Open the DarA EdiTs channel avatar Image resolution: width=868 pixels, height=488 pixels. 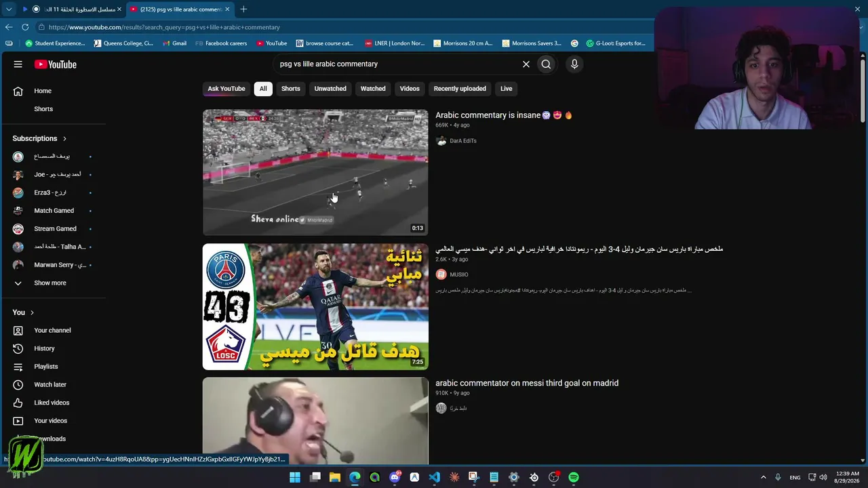441,141
